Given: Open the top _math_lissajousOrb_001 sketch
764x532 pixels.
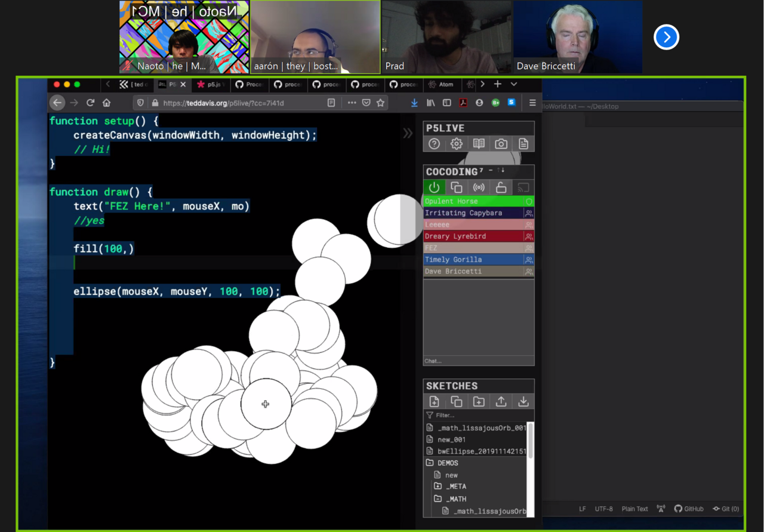Looking at the screenshot, I should [476, 428].
